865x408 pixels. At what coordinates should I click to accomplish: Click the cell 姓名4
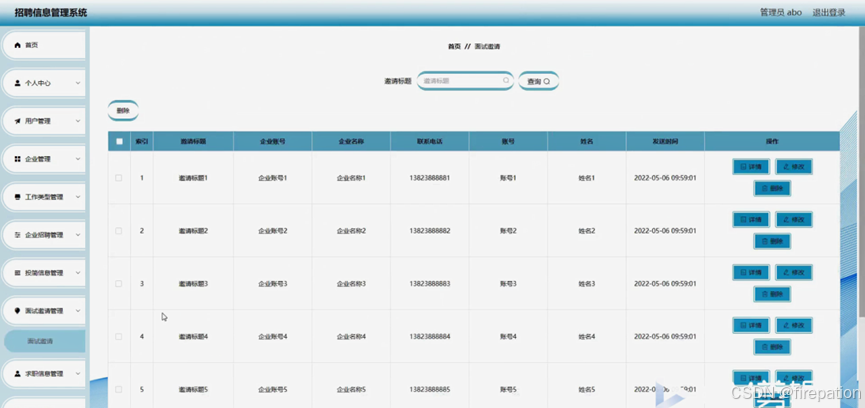click(587, 336)
